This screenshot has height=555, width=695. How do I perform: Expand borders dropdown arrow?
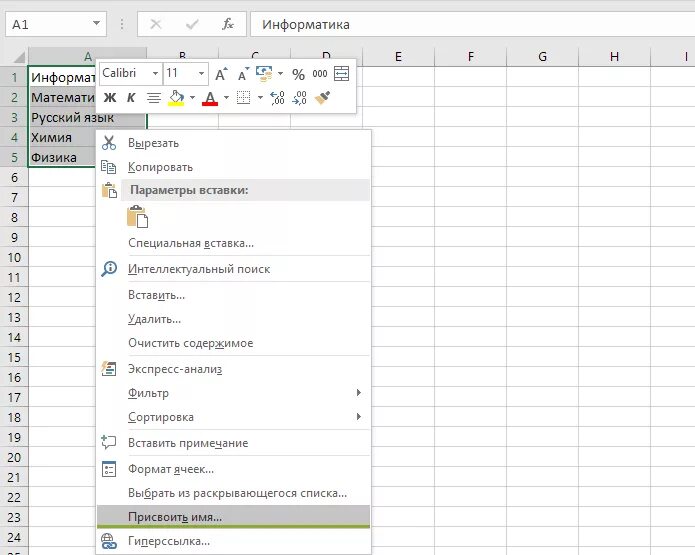[260, 98]
